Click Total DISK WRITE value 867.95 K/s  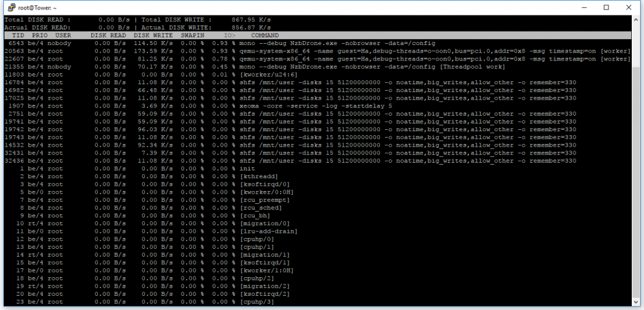tap(251, 20)
